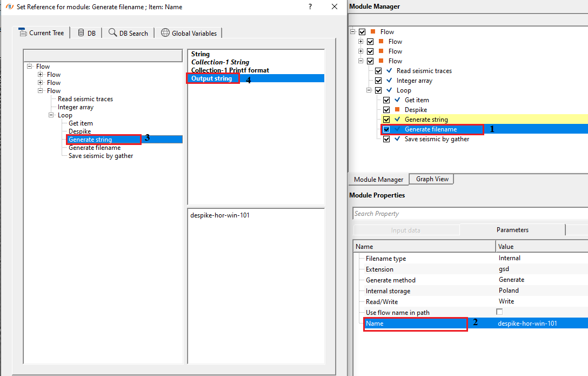This screenshot has width=588, height=376.
Task: Collapse the root Flow in Module Manager
Action: point(353,32)
